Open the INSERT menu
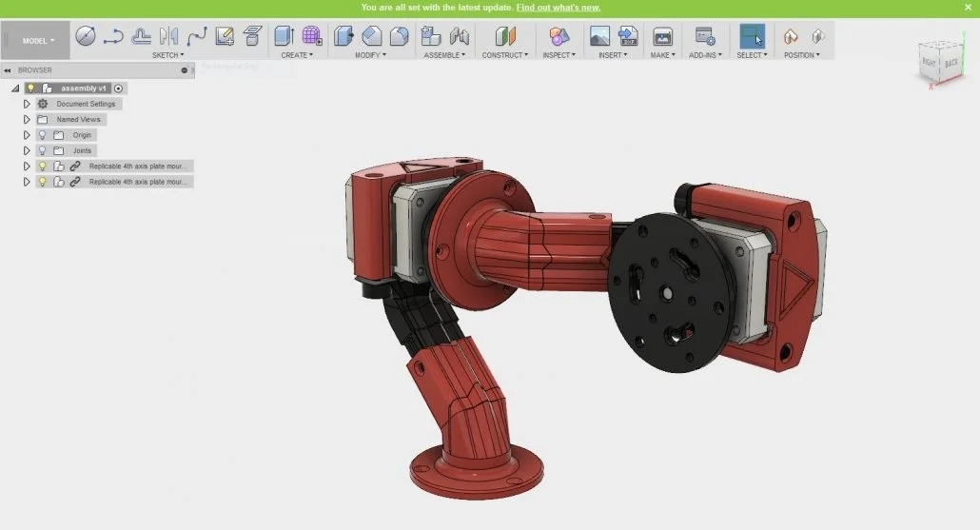Viewport: 980px width, 530px height. pos(613,55)
